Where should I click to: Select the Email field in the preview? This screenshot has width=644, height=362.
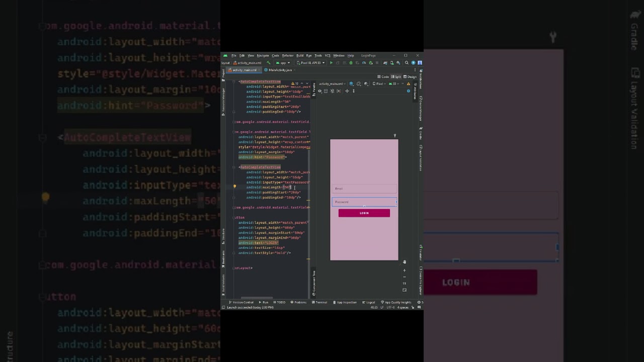click(364, 189)
